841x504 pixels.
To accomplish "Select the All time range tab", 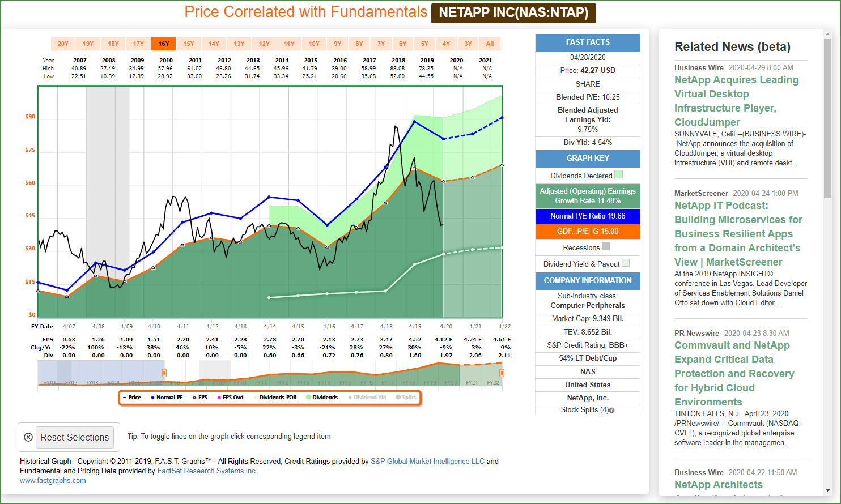I will (x=490, y=44).
